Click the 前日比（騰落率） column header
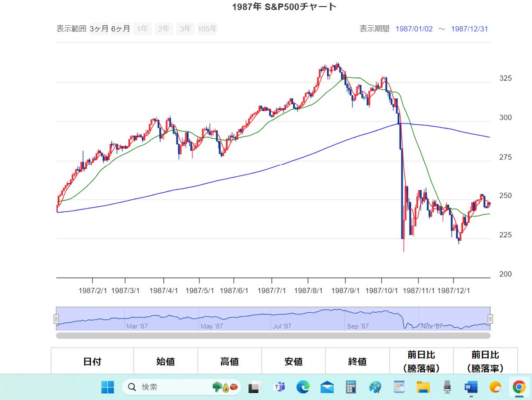Image resolution: width=532 pixels, height=400 pixels. (x=485, y=361)
